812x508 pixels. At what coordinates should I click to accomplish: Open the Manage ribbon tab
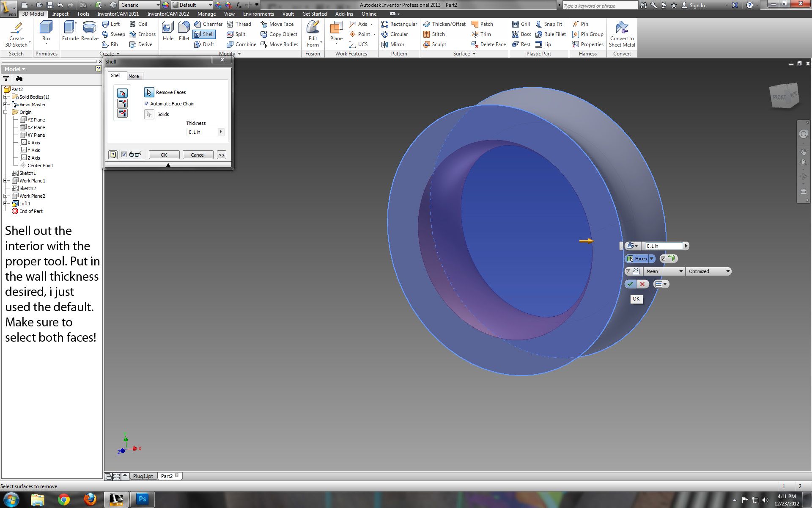(x=206, y=14)
